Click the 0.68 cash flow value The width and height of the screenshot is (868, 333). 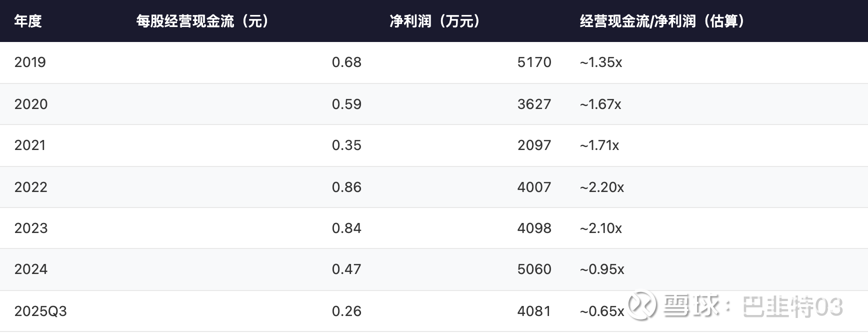coord(346,62)
